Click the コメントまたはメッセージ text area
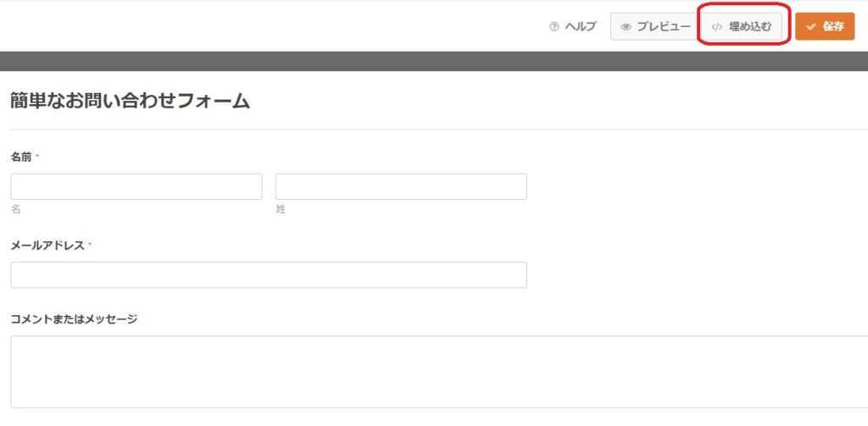The height and width of the screenshot is (426, 868). [x=439, y=372]
